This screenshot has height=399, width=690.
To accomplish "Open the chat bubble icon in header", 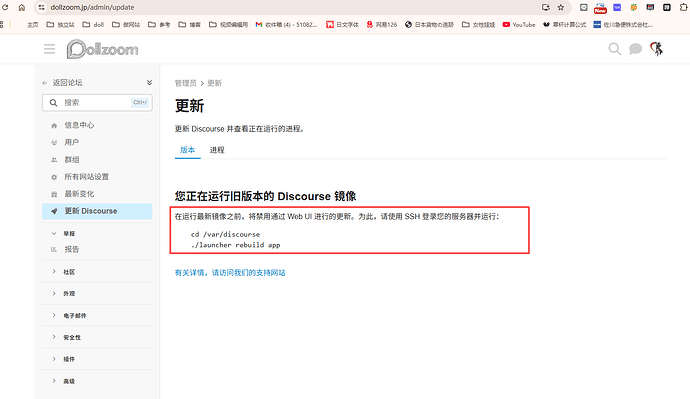I will pyautogui.click(x=635, y=49).
